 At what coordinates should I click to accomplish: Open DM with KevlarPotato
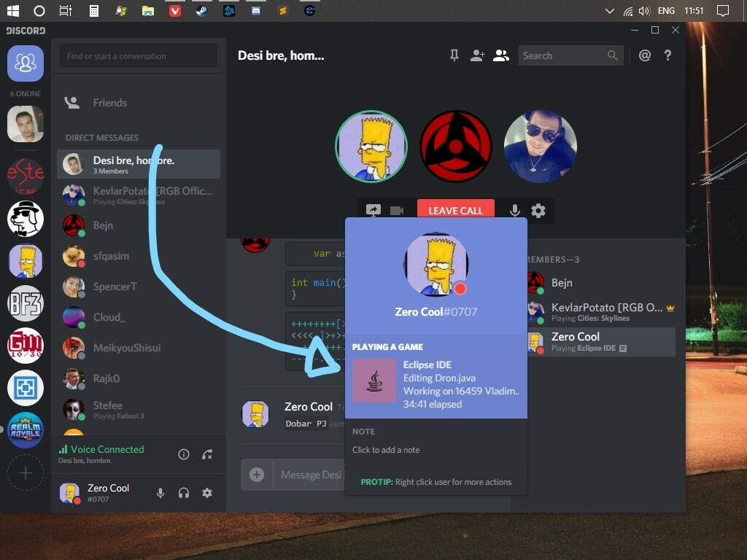pyautogui.click(x=138, y=195)
